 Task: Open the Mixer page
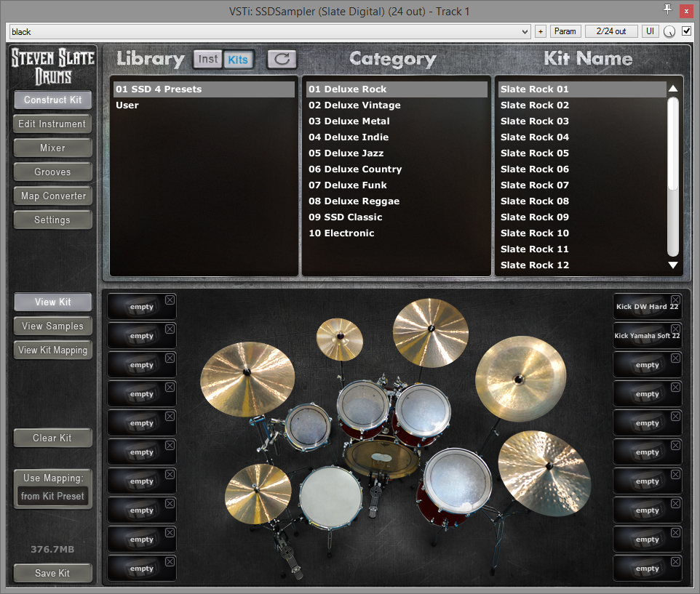pyautogui.click(x=52, y=148)
